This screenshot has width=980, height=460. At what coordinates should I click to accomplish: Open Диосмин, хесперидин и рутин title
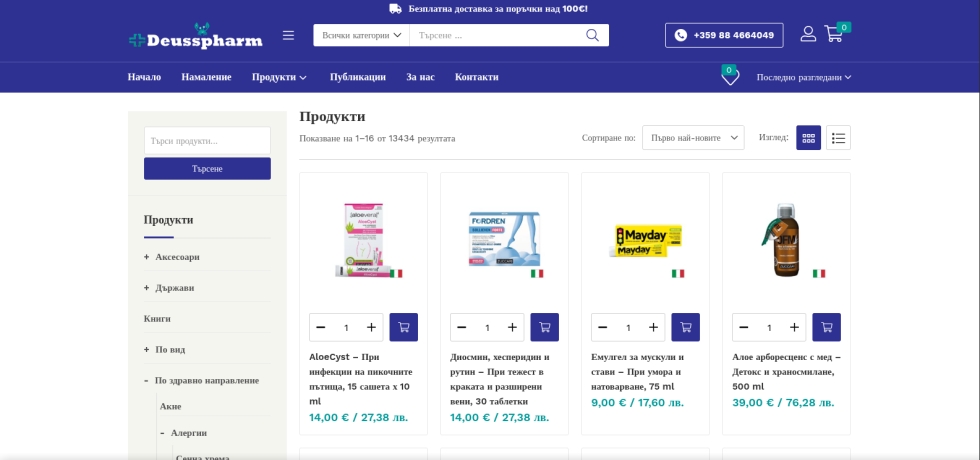pos(500,379)
